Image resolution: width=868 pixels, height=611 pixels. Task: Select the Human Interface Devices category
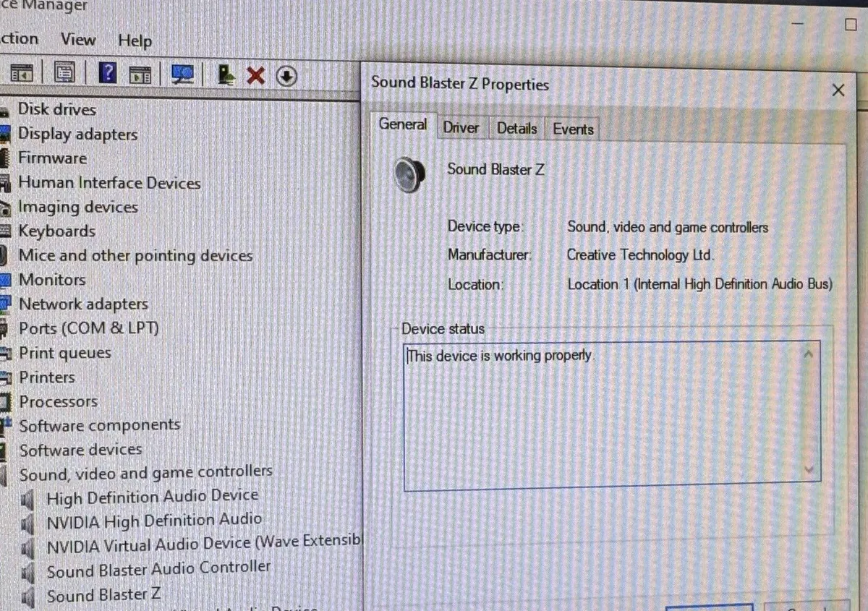pyautogui.click(x=109, y=182)
